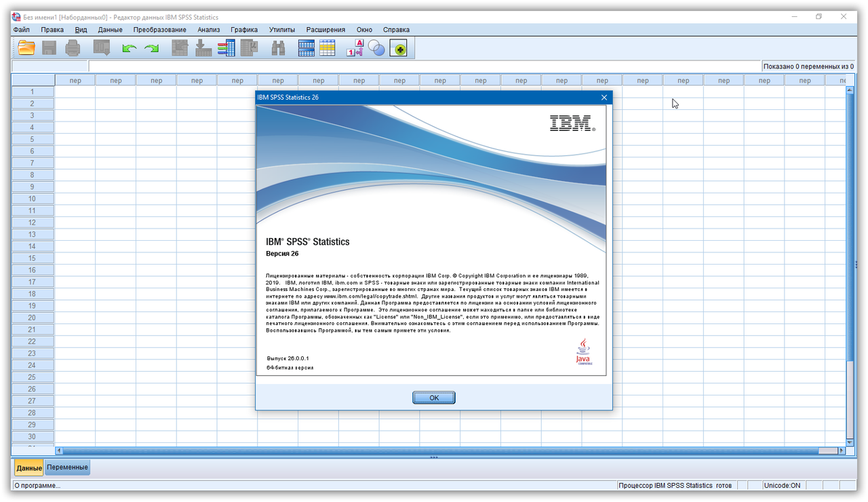This screenshot has width=868, height=502.
Task: Open the Вид menu
Action: point(81,30)
